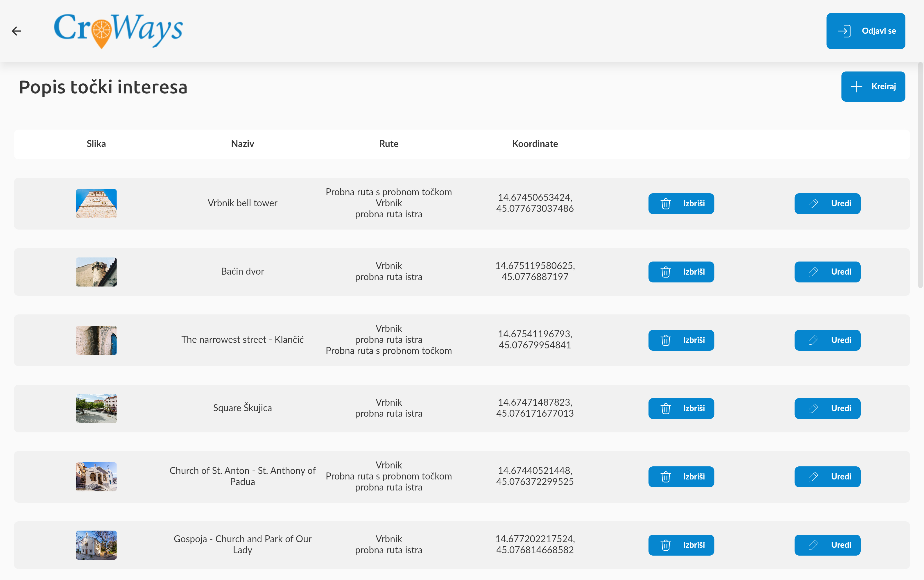Screen dimensions: 924x580
Task: Edit Church of St. Anton entry
Action: pos(827,477)
